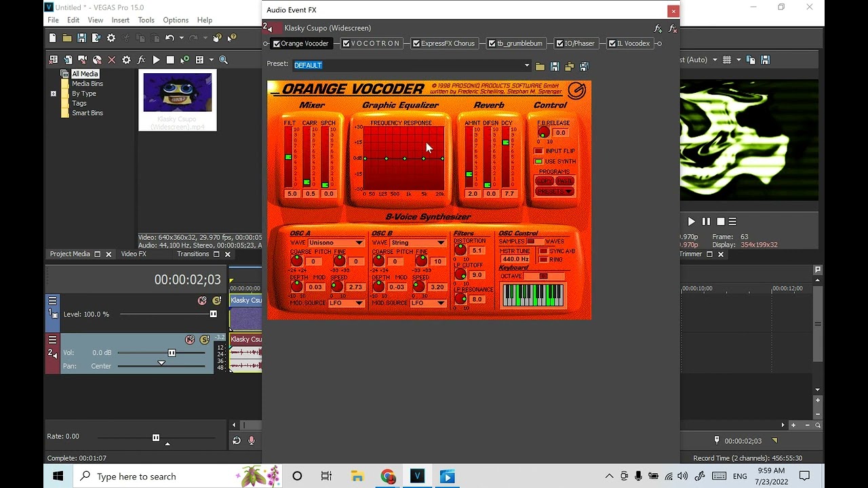Screen dimensions: 868x488
Task: Toggle the SYNC A>B switch
Action: (542, 251)
